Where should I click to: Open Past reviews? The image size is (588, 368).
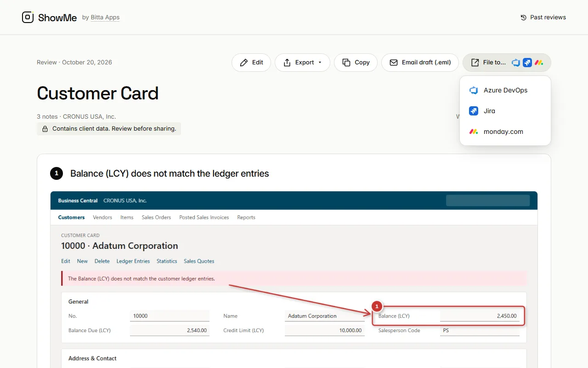543,17
